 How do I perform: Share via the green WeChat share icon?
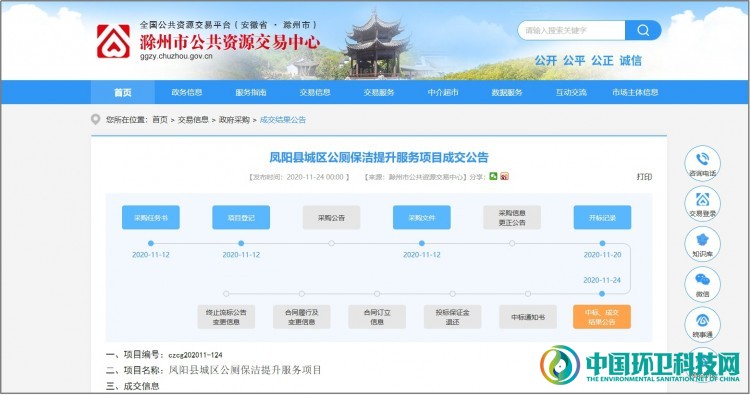(493, 176)
